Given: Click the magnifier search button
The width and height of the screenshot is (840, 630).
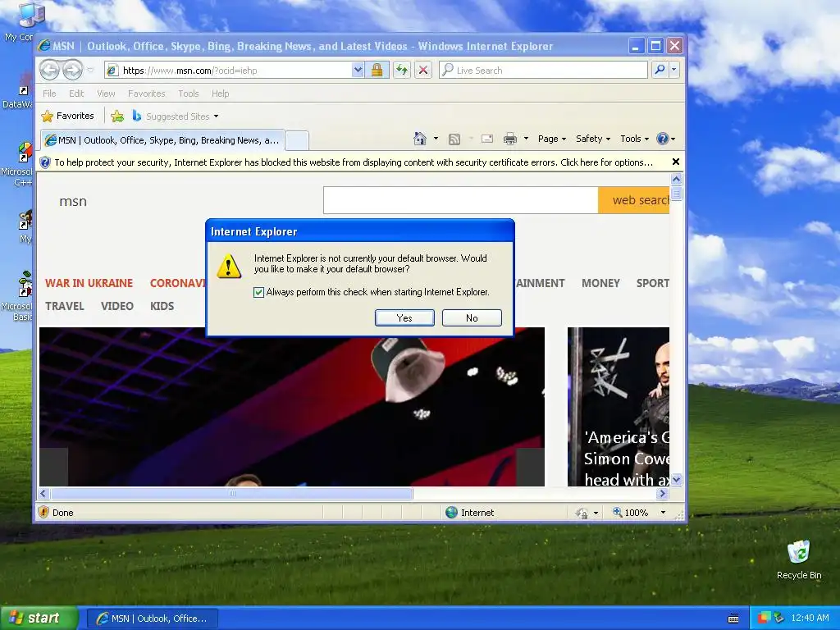Looking at the screenshot, I should (x=660, y=70).
